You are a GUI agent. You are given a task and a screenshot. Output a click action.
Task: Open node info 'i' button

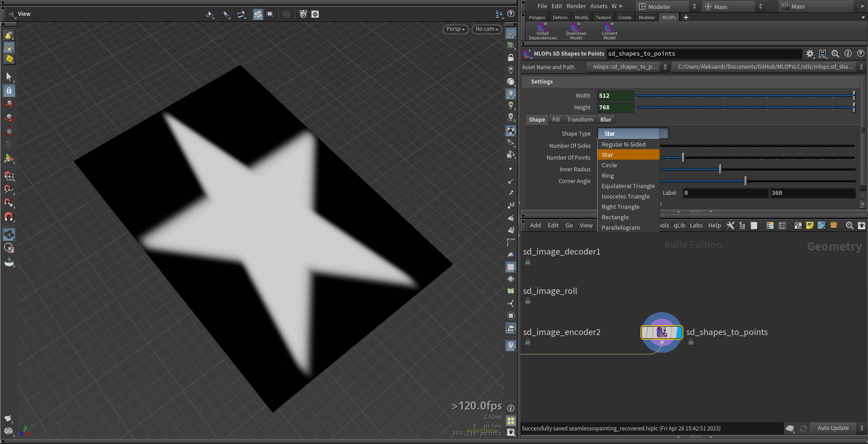point(848,53)
